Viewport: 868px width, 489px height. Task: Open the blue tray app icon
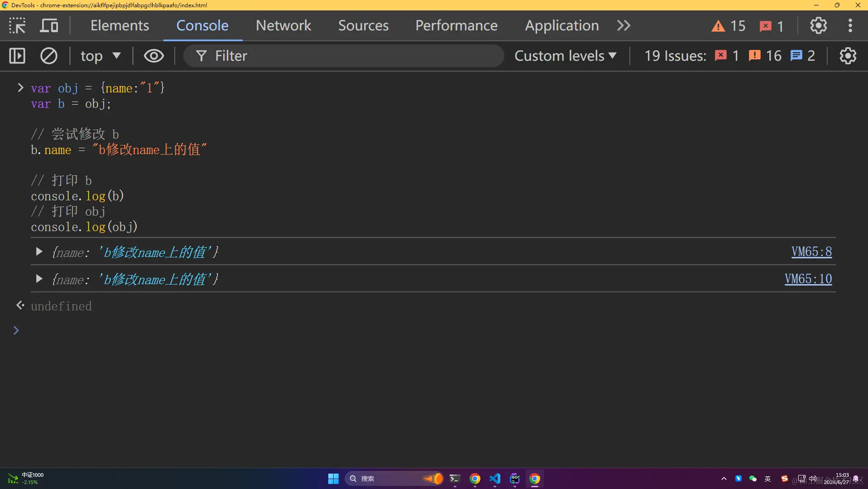point(738,479)
